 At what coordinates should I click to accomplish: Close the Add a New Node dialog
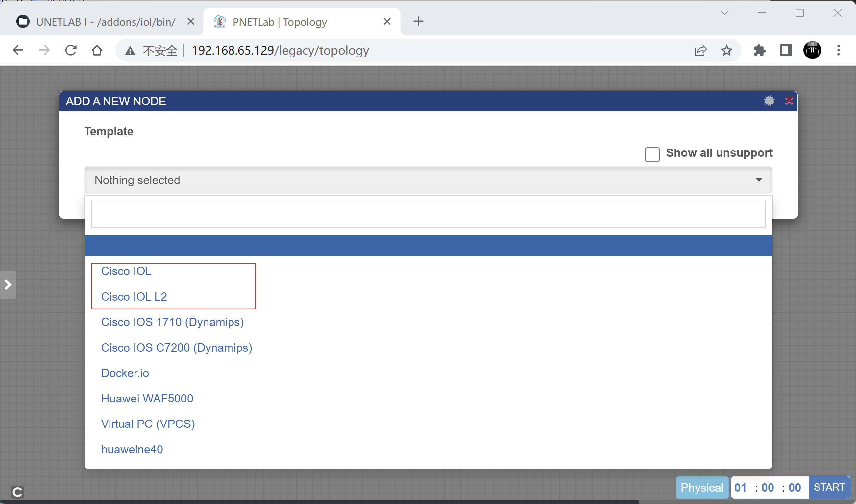(x=789, y=101)
